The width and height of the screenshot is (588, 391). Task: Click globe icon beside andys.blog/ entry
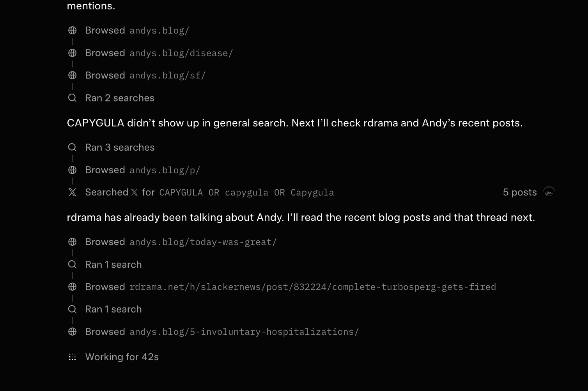pos(72,30)
